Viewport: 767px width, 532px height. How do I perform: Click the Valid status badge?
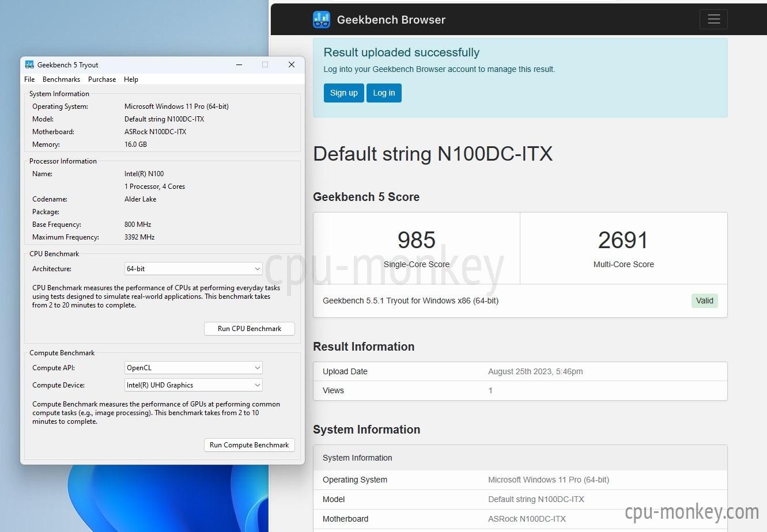pos(705,301)
